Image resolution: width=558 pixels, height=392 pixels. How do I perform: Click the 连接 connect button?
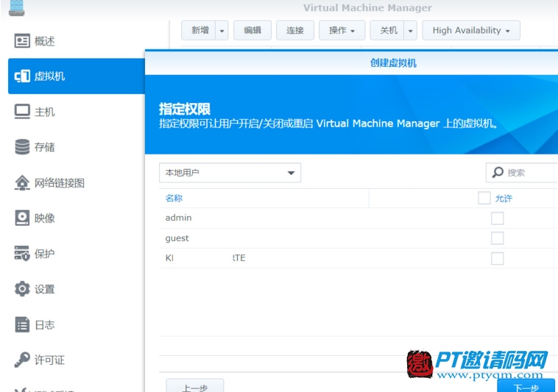[x=295, y=31]
